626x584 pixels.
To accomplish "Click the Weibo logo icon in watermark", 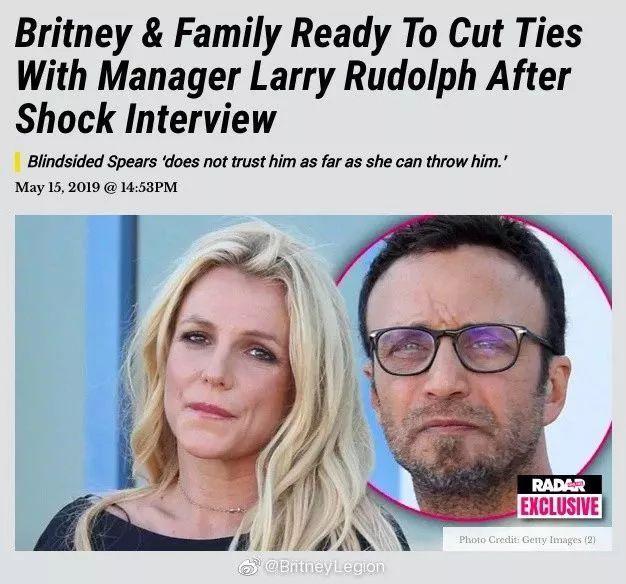I will 250,567.
